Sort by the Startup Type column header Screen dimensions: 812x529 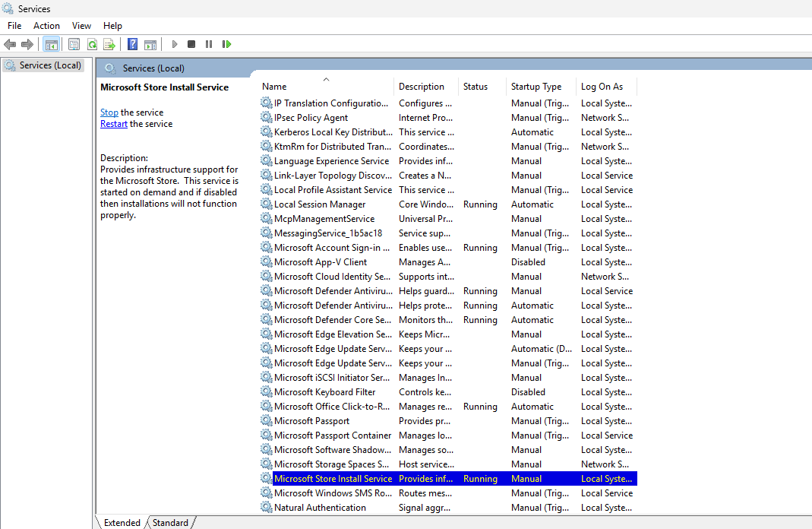coord(536,87)
